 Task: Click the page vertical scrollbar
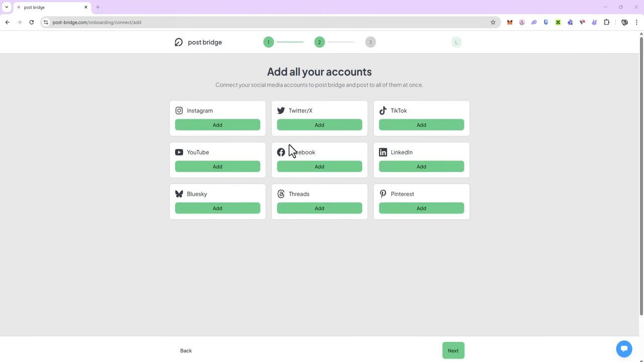[x=641, y=176]
